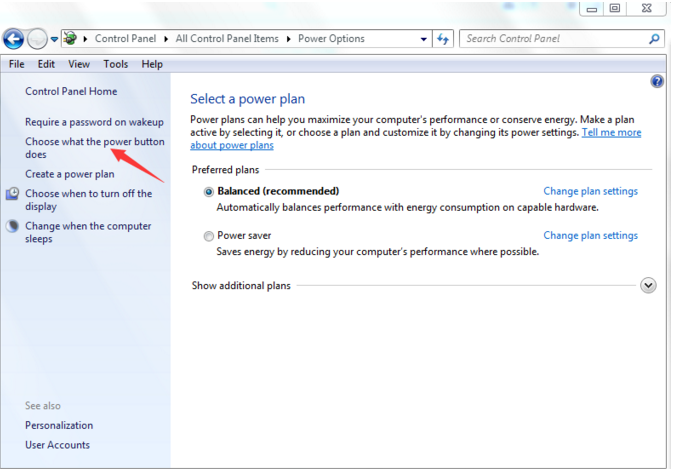Click the Preferred plans label

[225, 170]
